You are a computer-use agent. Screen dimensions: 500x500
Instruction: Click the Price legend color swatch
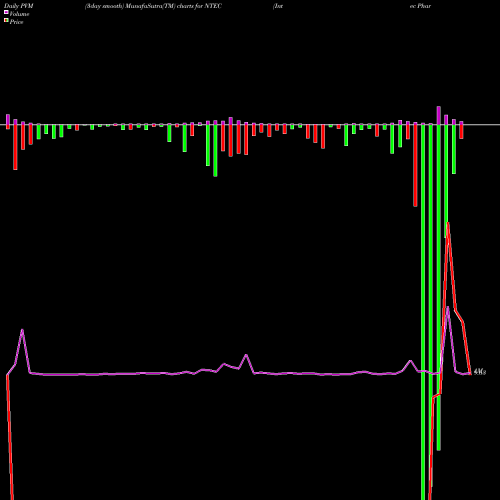coord(6,21)
